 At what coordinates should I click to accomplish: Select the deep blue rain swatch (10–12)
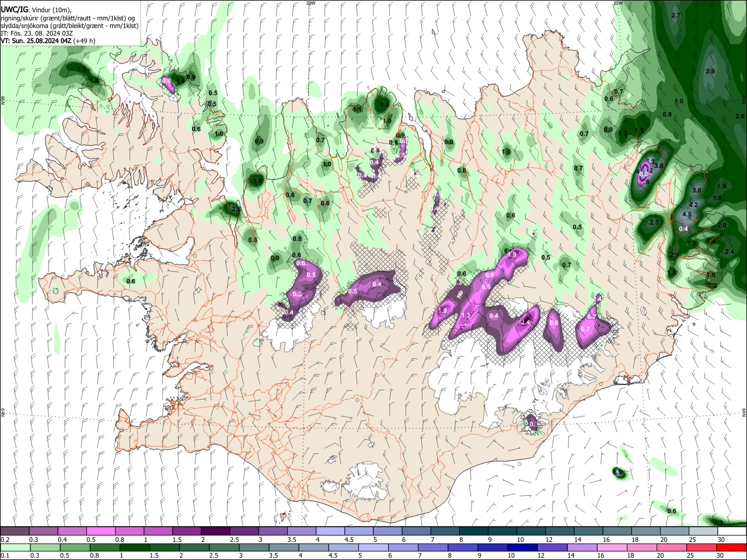point(522,548)
